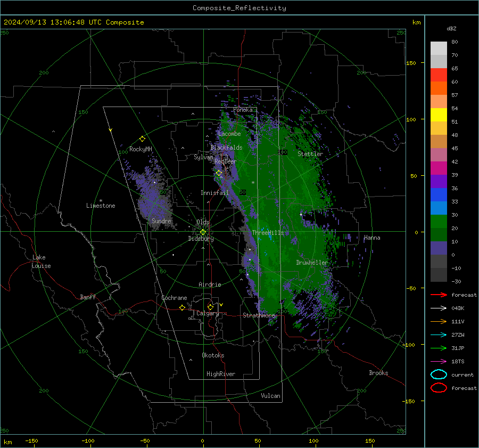Viewport: 479px width, 448px height.
Task: Click yellow diamond marker near Cochrane
Action: click(x=182, y=307)
